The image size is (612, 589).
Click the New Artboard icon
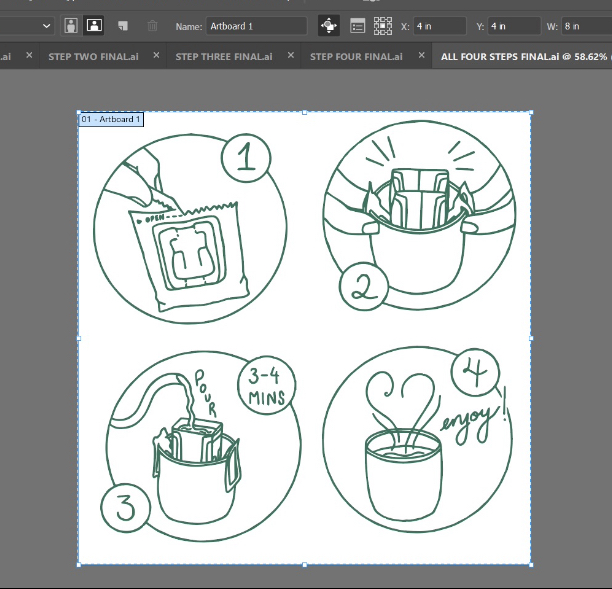point(122,25)
